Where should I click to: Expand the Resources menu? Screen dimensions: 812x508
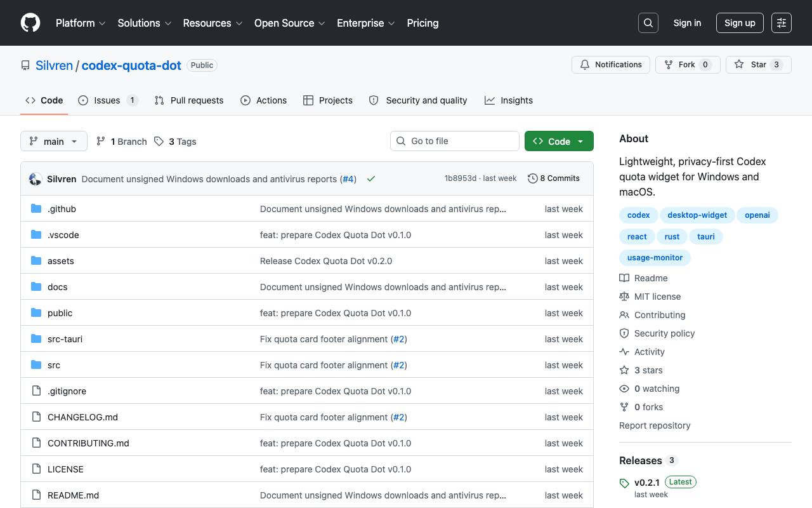[213, 23]
